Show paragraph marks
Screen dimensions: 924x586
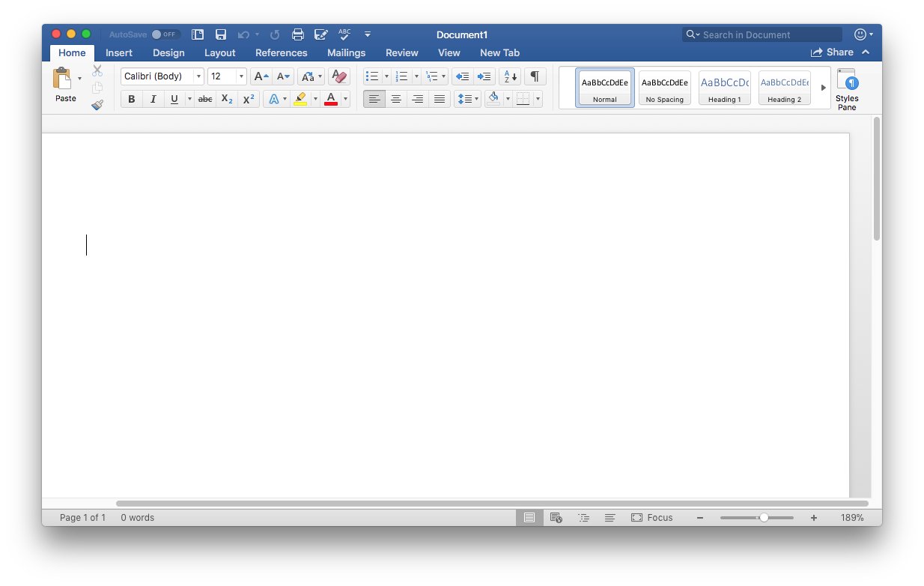point(535,76)
